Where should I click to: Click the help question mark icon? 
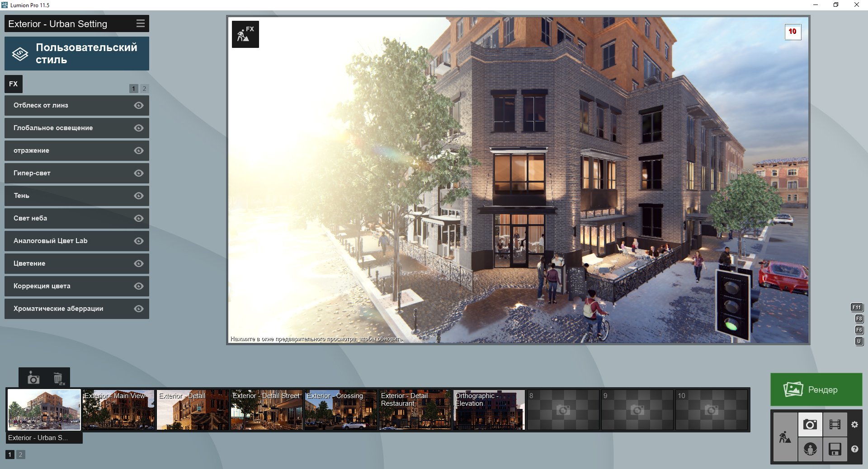tap(854, 449)
